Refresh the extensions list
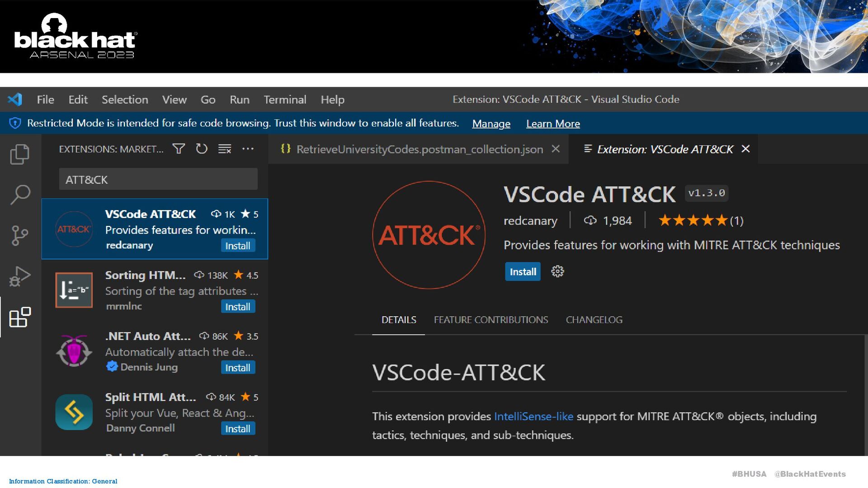Viewport: 868px width, 488px height. click(202, 149)
